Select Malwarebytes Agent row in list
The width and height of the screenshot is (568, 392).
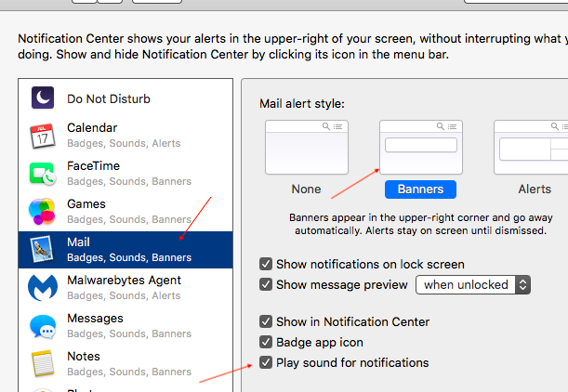pyautogui.click(x=125, y=288)
